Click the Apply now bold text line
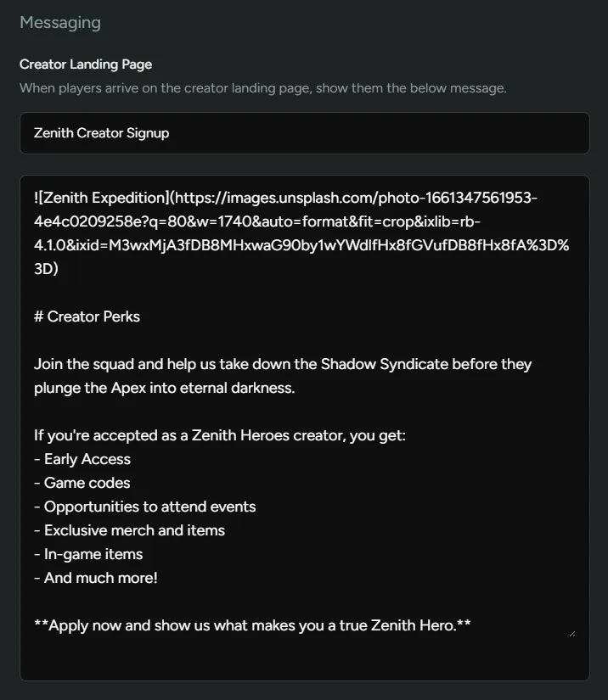608x700 pixels. click(x=250, y=624)
